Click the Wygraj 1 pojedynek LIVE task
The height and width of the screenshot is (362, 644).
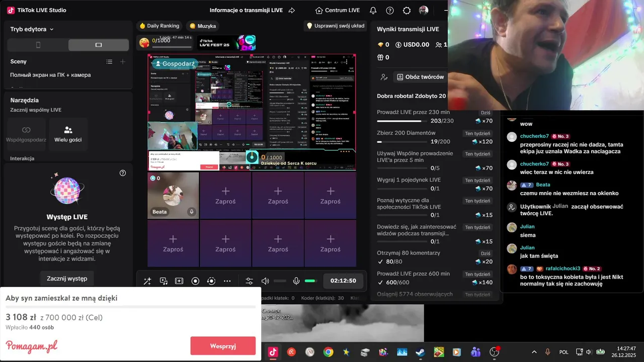(435, 184)
